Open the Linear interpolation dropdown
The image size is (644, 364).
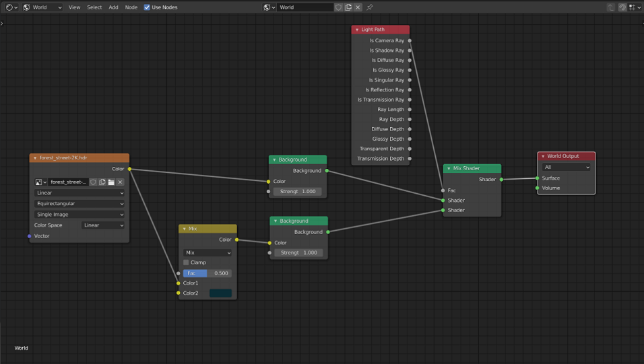coord(79,193)
